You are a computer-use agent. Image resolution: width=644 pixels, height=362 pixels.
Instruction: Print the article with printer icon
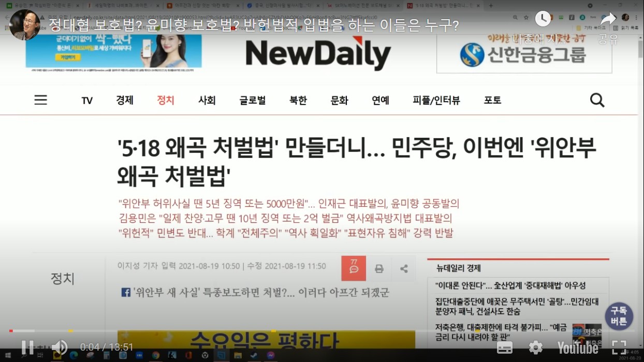pyautogui.click(x=379, y=269)
